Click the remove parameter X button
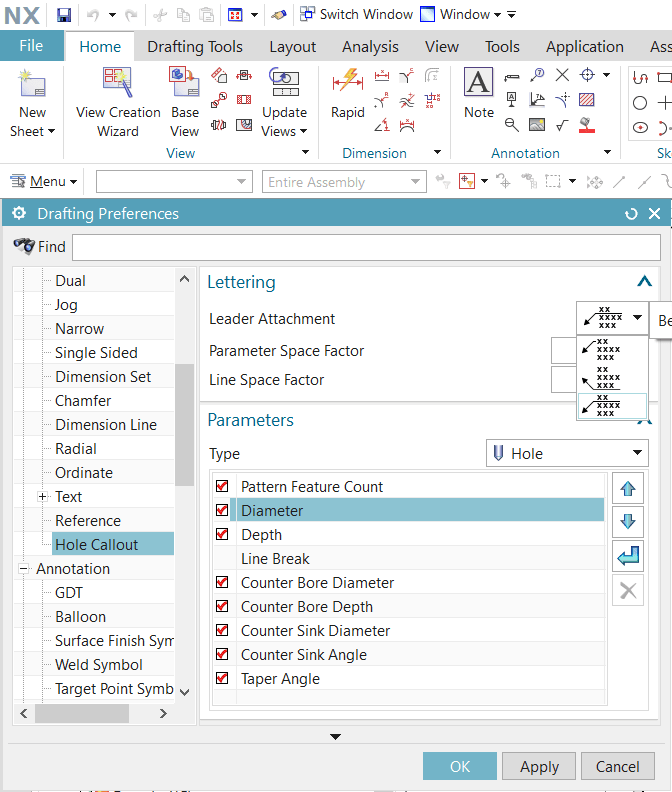Image resolution: width=672 pixels, height=792 pixels. pyautogui.click(x=628, y=590)
